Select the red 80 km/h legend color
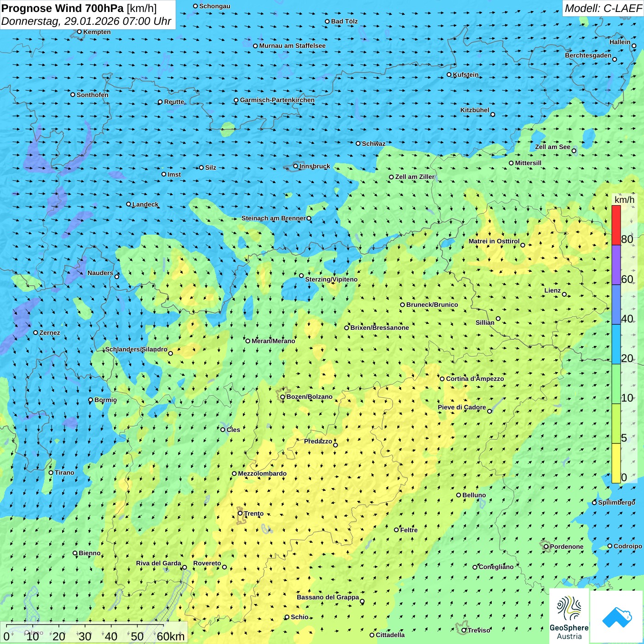This screenshot has height=644, width=644. point(616,225)
